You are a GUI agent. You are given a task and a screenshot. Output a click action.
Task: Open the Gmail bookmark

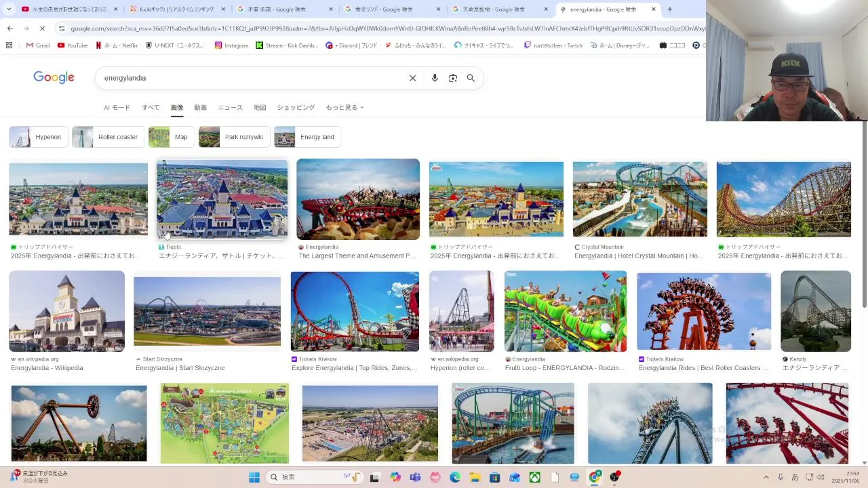38,45
